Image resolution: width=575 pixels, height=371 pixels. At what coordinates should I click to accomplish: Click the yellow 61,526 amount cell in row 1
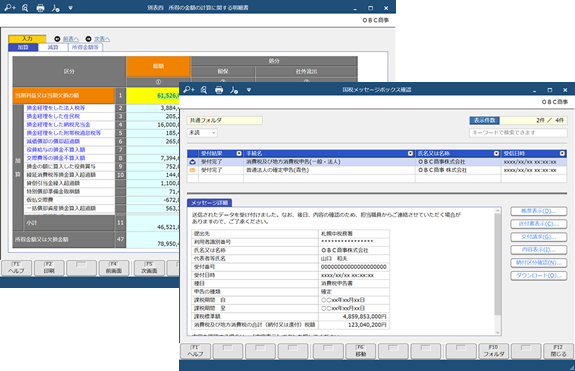[x=153, y=96]
